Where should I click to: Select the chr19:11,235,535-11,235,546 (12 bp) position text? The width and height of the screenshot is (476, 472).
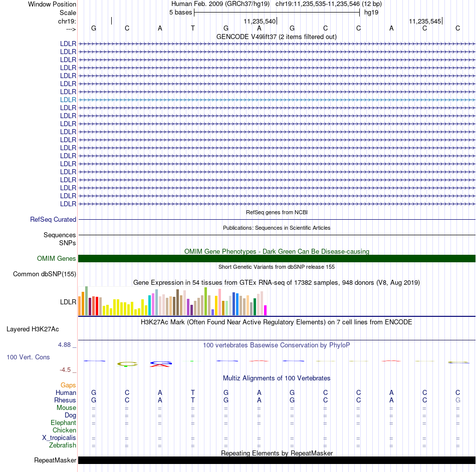pyautogui.click(x=329, y=4)
